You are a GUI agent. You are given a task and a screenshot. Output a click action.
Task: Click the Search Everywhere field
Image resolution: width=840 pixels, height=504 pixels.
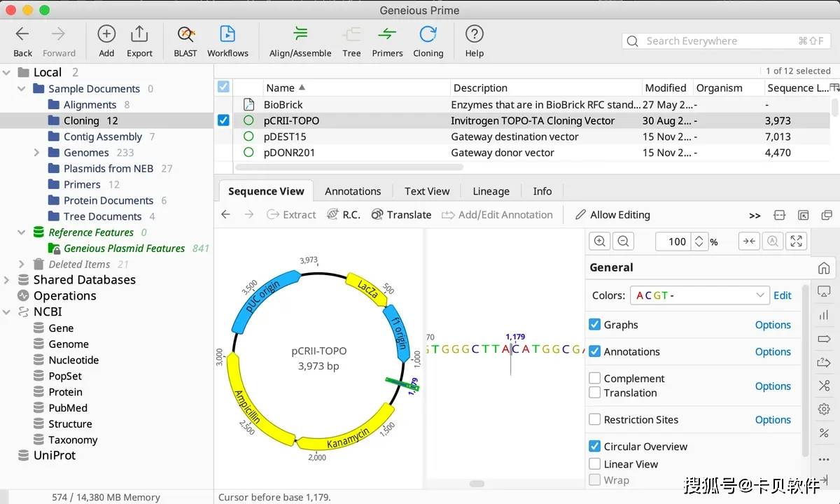[725, 41]
